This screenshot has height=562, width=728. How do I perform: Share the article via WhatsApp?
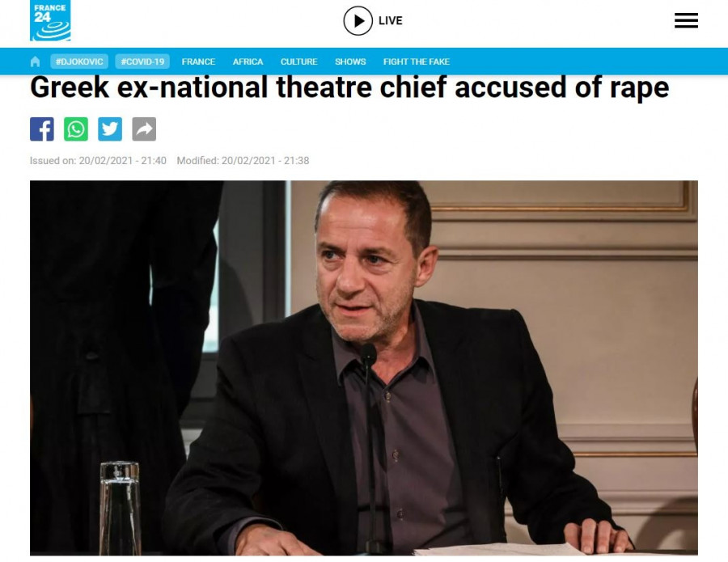click(76, 129)
